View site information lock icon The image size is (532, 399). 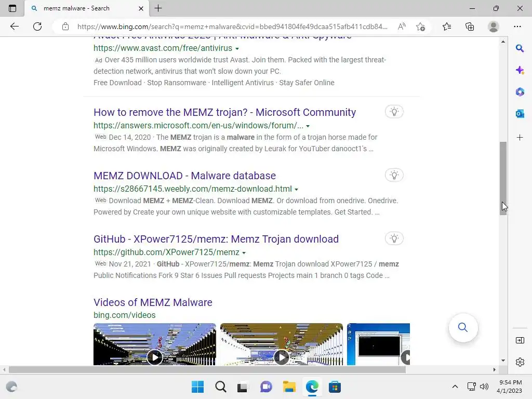pyautogui.click(x=65, y=26)
